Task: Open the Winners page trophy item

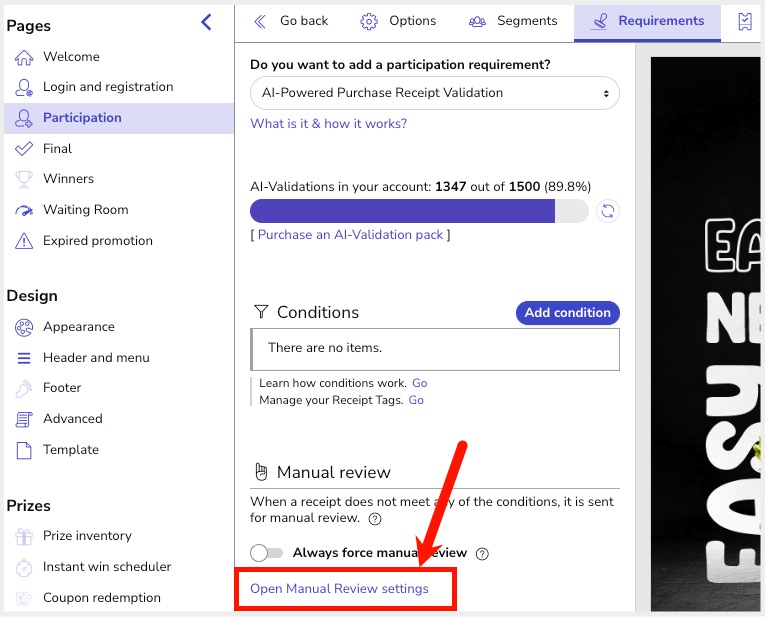Action: (x=68, y=179)
